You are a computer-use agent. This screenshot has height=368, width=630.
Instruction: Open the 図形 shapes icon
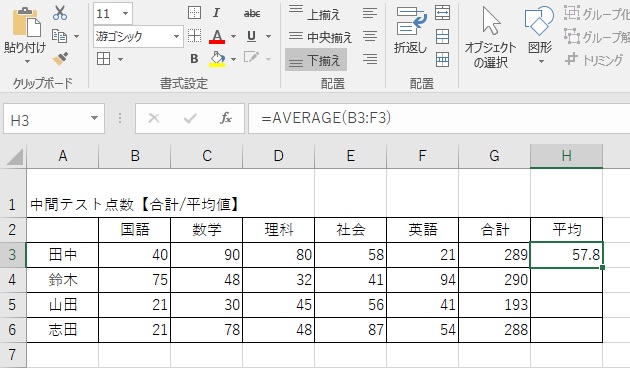pyautogui.click(x=539, y=21)
